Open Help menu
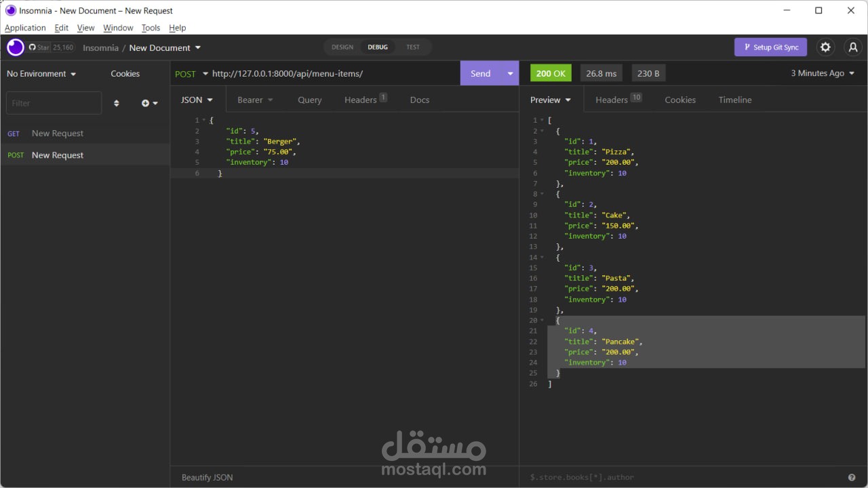This screenshot has width=868, height=488. tap(178, 28)
